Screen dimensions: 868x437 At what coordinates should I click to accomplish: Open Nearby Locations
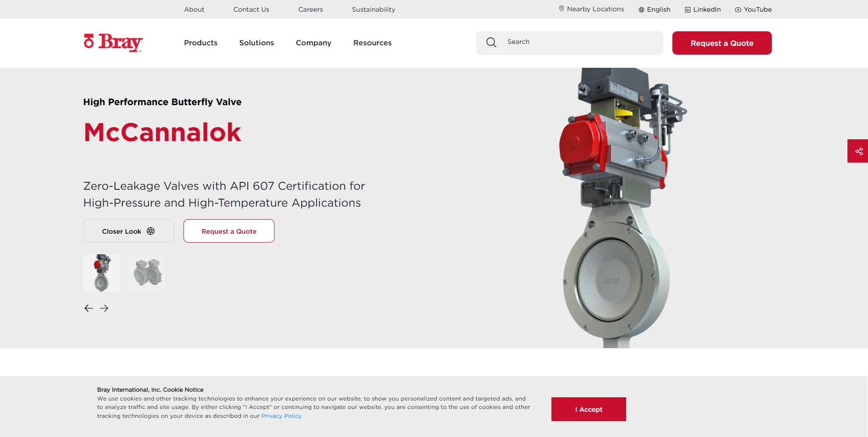pos(595,9)
